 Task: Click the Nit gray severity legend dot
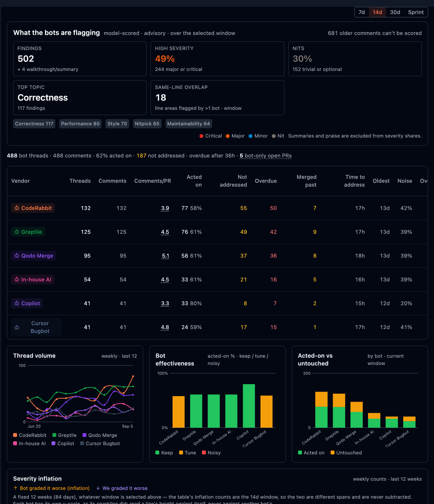pyautogui.click(x=274, y=136)
